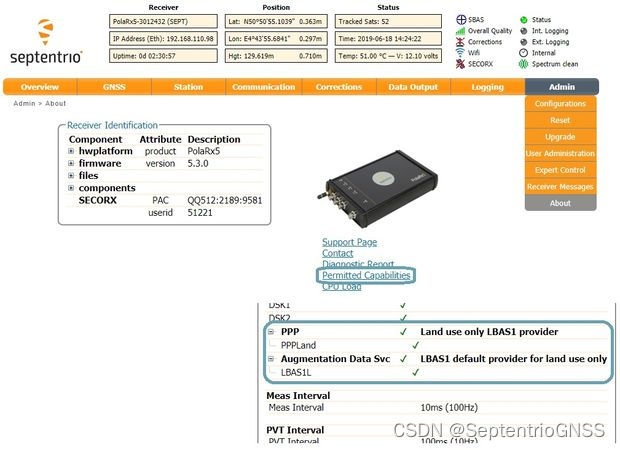Open the Logging tab

488,87
